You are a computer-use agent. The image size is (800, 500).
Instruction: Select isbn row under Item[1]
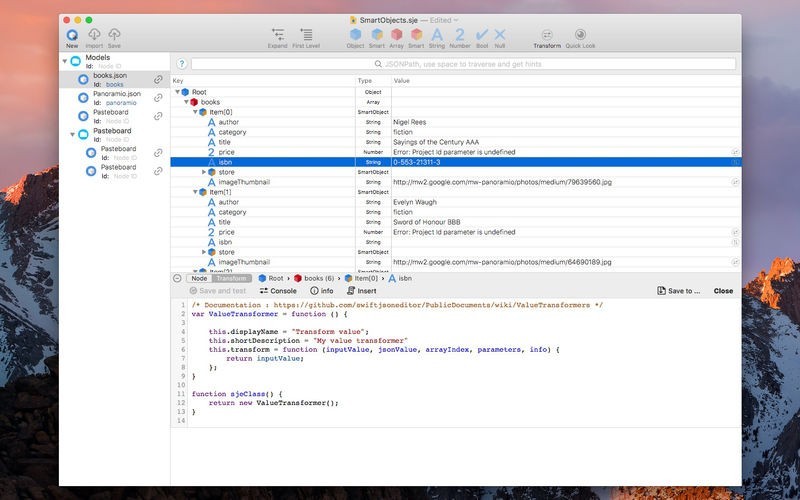[456, 242]
